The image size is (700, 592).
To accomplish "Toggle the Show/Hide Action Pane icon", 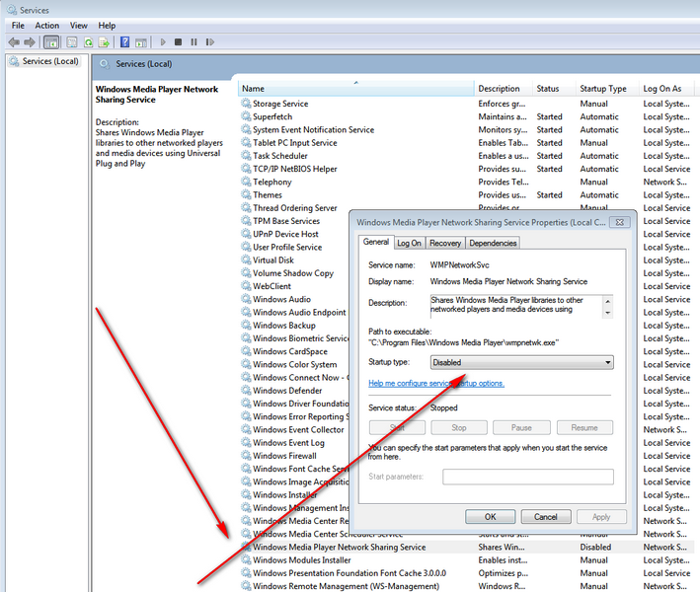I will pos(141,42).
